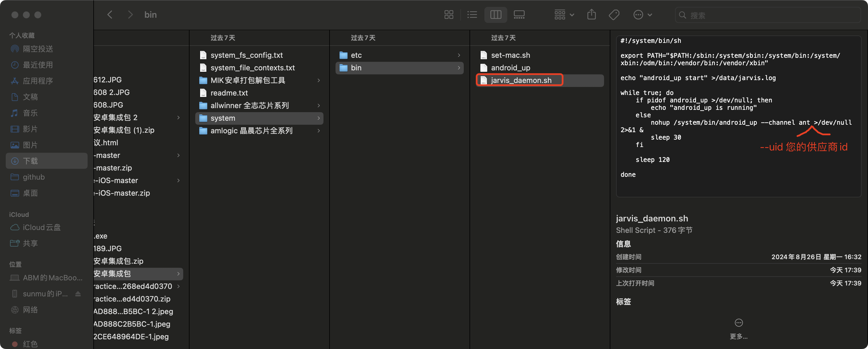Open Applications (应用程序) in sidebar
868x349 pixels.
tap(46, 81)
